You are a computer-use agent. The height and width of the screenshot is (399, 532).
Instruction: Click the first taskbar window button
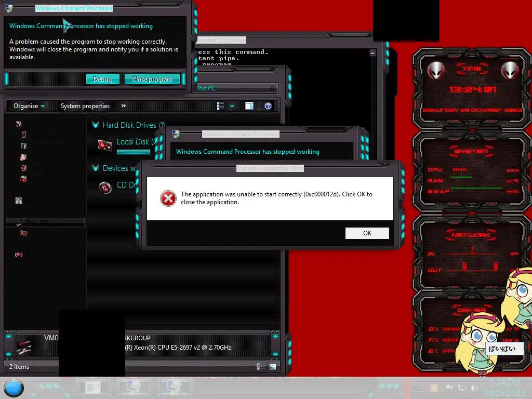coord(92,388)
